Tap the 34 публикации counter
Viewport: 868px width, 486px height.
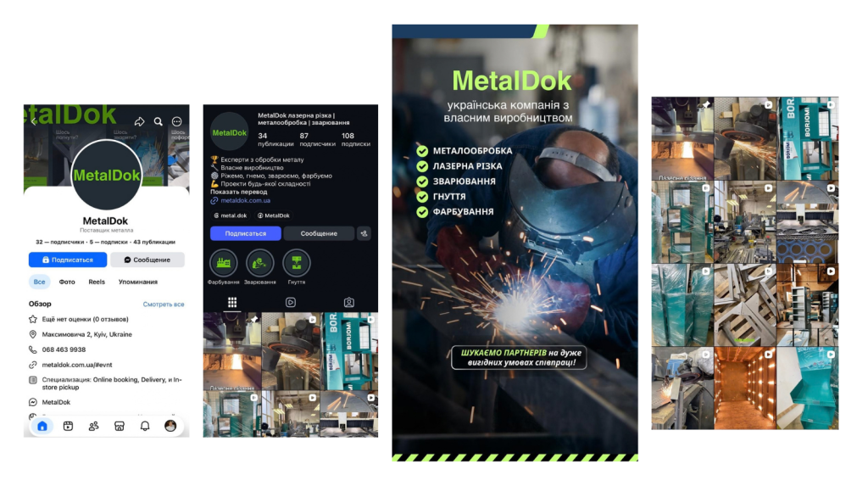click(275, 139)
